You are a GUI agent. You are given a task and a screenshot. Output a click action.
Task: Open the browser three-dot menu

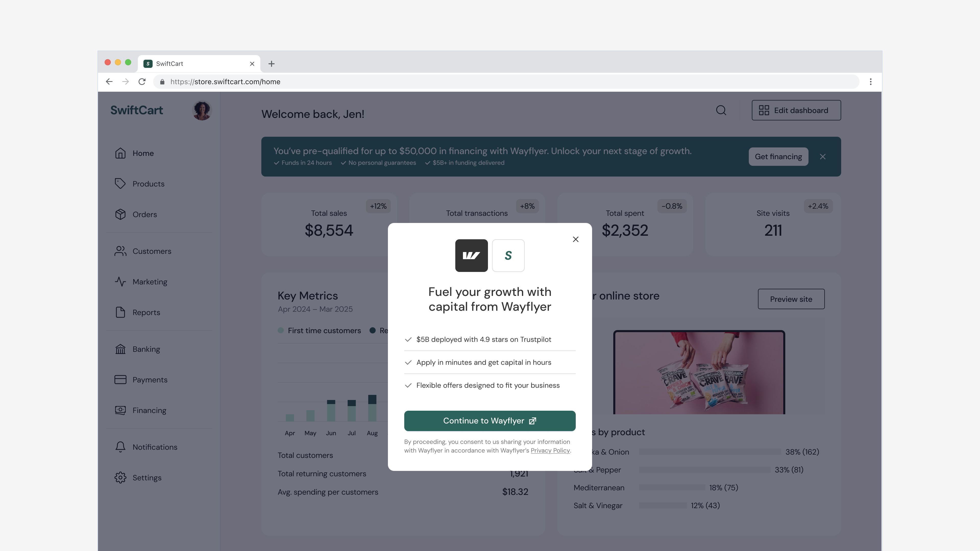coord(871,82)
